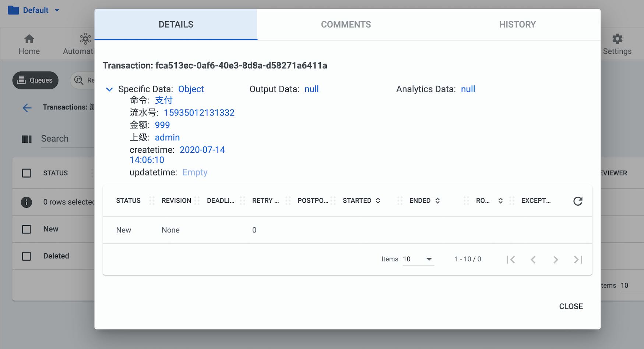Collapse the Specific Data object
The image size is (644, 349).
tap(109, 89)
